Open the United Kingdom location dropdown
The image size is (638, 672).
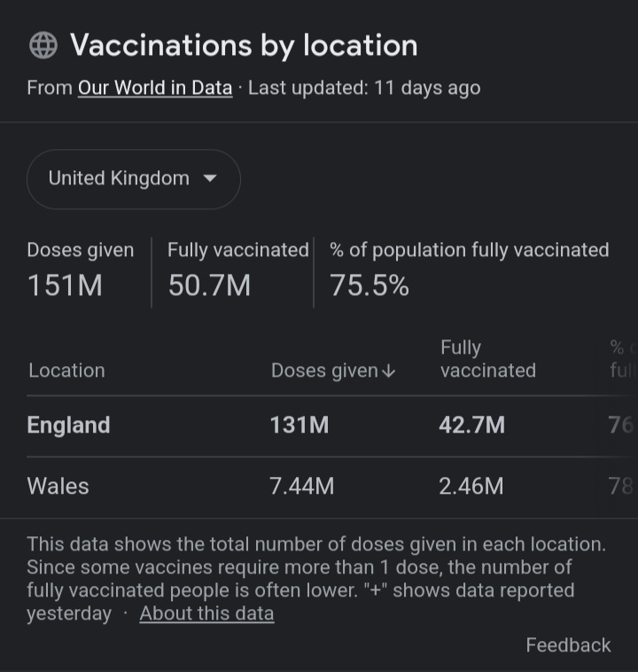pyautogui.click(x=133, y=179)
